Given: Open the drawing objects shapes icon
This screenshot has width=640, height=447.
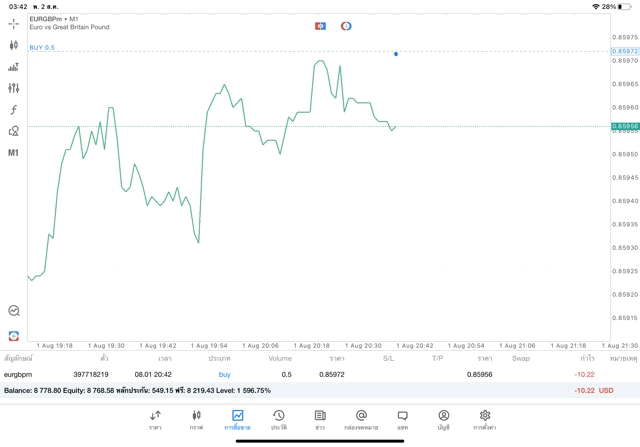Looking at the screenshot, I should tap(13, 131).
